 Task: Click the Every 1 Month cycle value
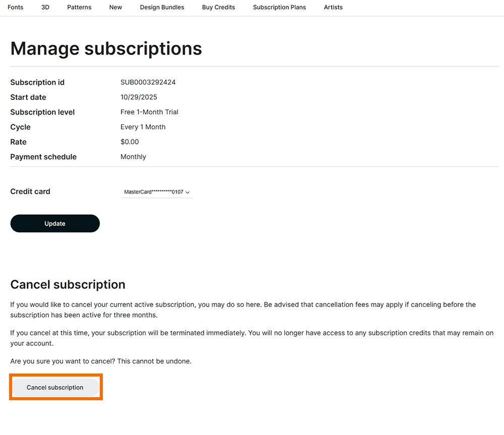[143, 127]
